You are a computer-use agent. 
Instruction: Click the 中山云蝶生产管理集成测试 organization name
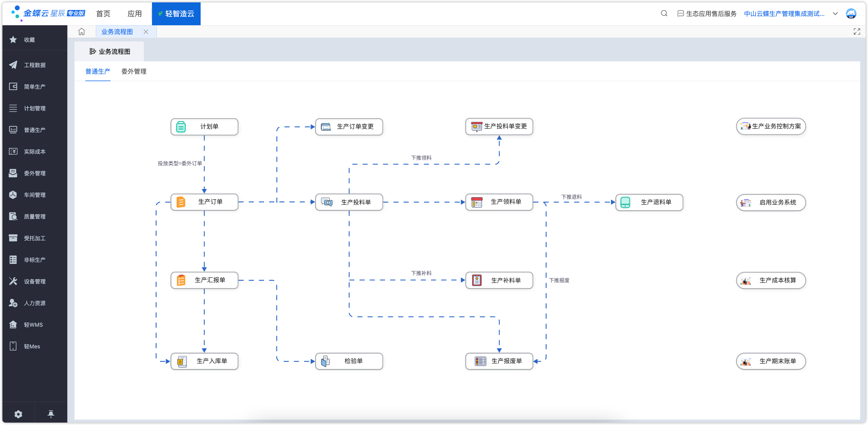(784, 14)
